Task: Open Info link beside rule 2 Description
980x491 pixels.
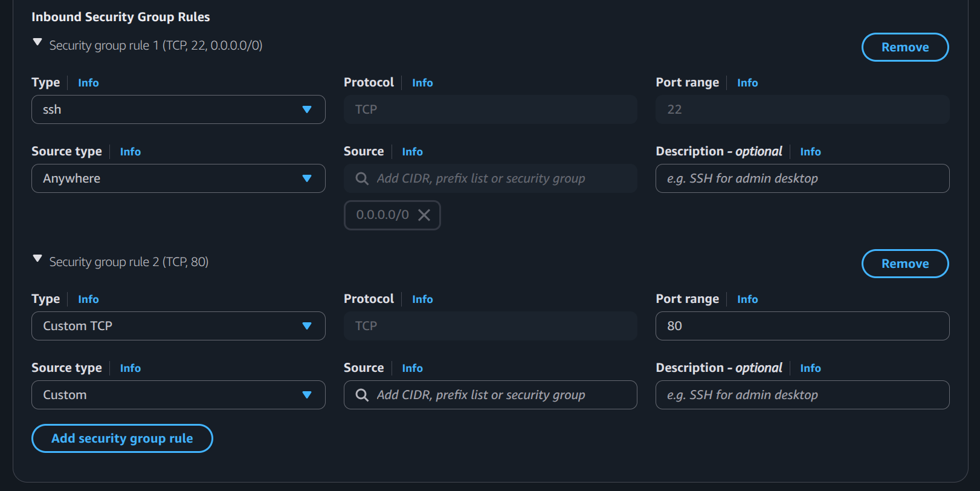Action: pyautogui.click(x=810, y=368)
